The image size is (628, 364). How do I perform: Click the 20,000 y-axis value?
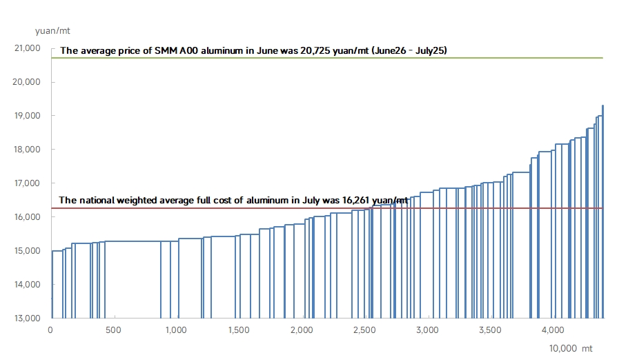coord(26,81)
